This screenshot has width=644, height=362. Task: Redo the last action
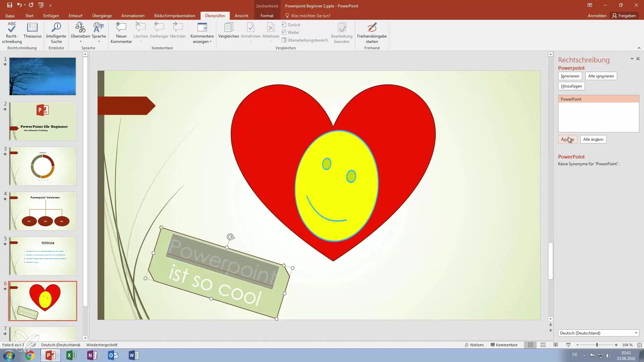point(31,5)
